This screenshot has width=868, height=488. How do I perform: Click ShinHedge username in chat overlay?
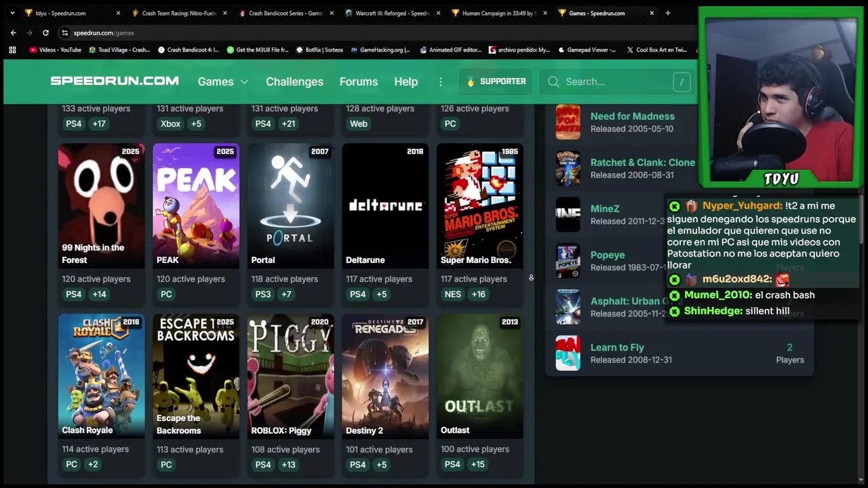713,311
